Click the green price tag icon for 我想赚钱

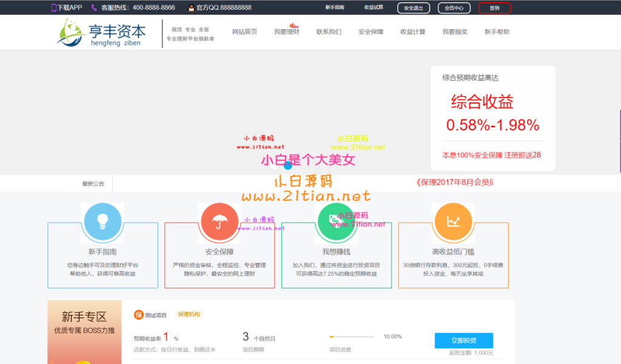coord(336,222)
